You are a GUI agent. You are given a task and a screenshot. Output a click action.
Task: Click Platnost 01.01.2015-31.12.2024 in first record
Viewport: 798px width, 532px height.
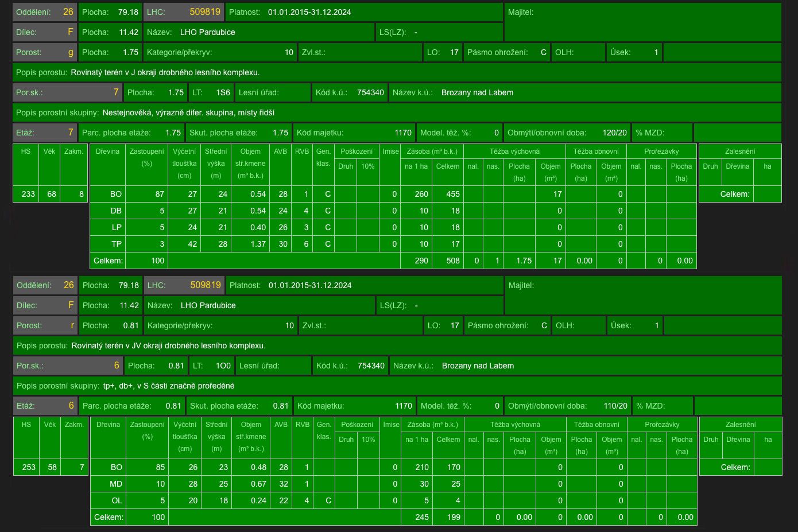[x=309, y=12]
